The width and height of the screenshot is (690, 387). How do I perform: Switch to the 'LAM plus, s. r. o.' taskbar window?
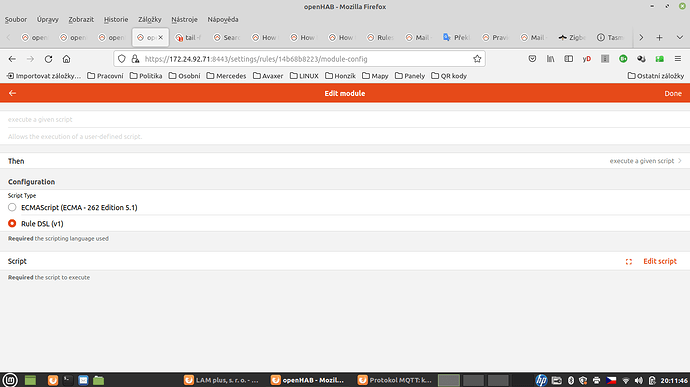[222, 380]
